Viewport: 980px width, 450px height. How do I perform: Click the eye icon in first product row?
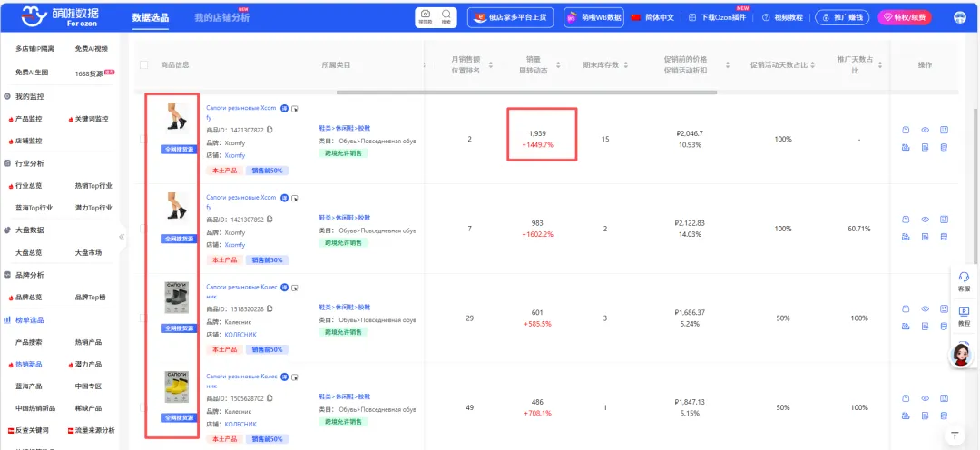[x=925, y=130]
